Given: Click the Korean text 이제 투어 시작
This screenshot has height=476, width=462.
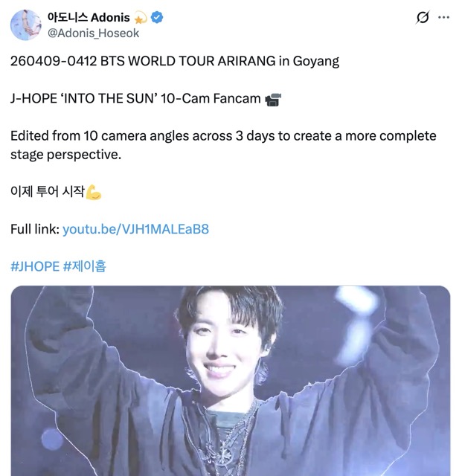Looking at the screenshot, I should tap(48, 192).
